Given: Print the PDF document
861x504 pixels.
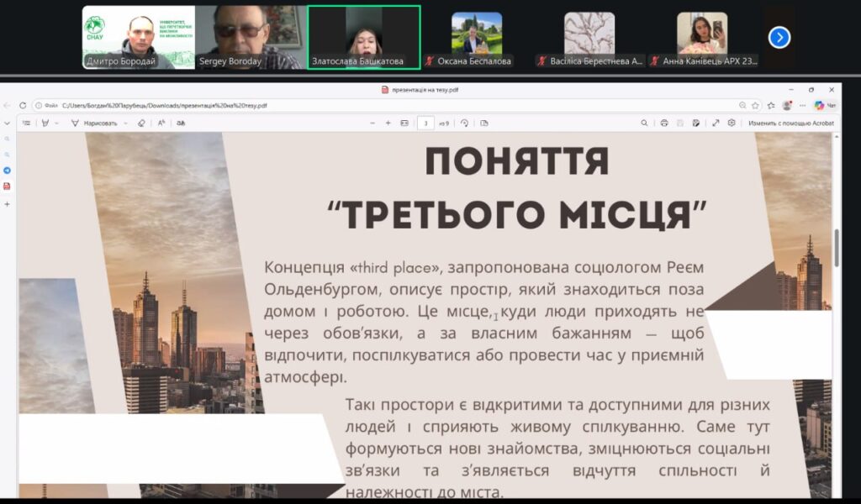Looking at the screenshot, I should 664,123.
